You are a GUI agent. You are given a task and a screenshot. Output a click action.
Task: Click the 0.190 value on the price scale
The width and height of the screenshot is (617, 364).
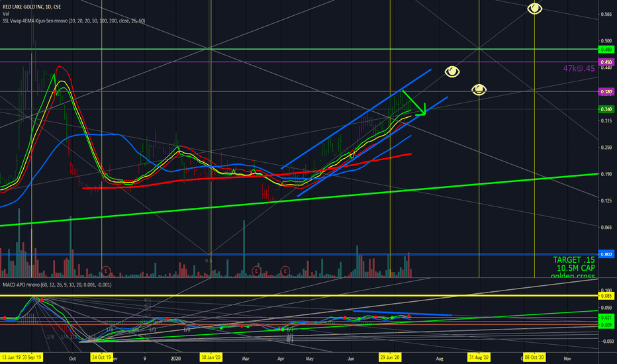click(x=606, y=174)
